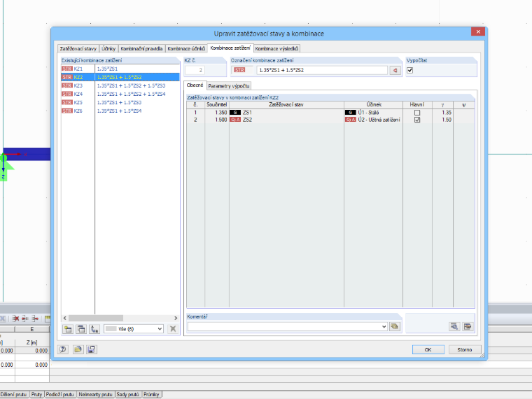Viewport: 532px width, 399px height.
Task: Create a new load combination
Action: 68,329
